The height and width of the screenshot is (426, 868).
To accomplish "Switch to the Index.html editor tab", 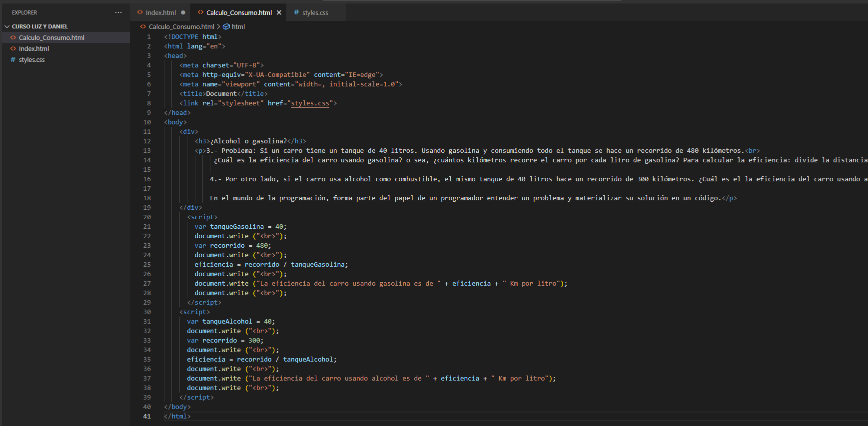I will (x=160, y=12).
